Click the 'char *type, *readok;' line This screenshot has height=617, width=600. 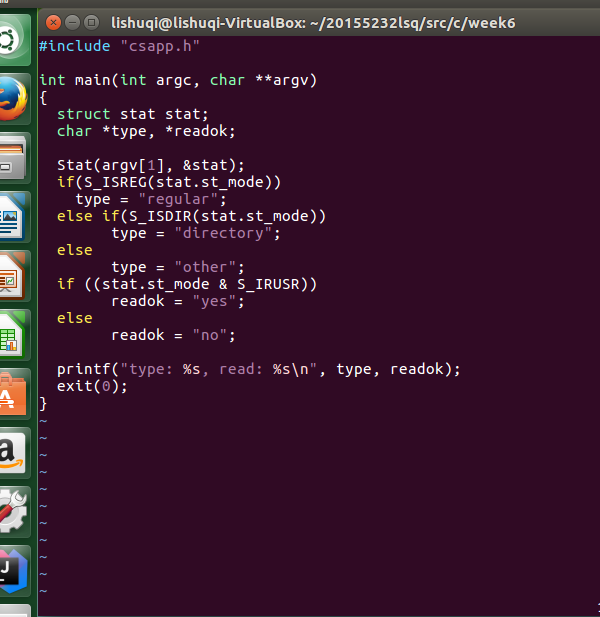[146, 131]
